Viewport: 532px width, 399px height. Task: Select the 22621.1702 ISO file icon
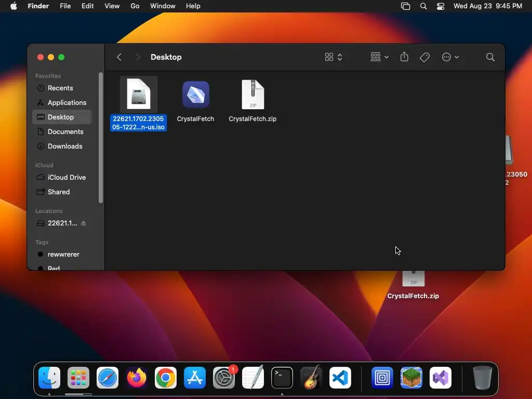tap(138, 94)
